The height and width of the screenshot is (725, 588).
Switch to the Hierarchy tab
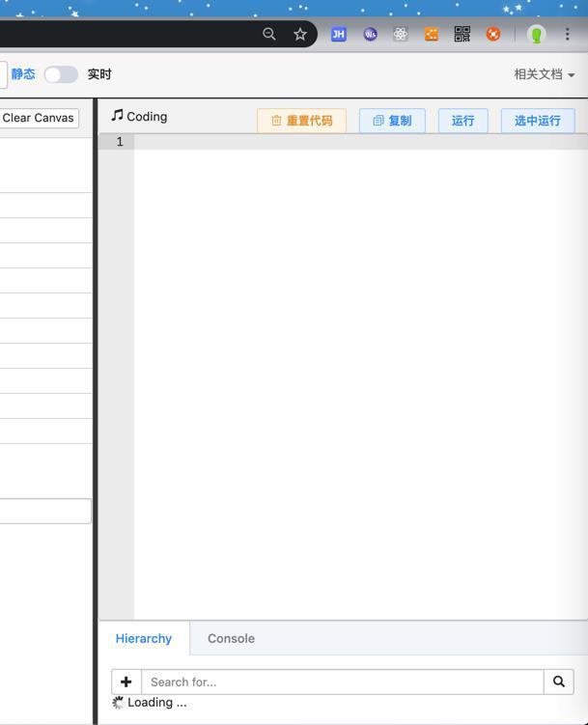click(x=144, y=638)
